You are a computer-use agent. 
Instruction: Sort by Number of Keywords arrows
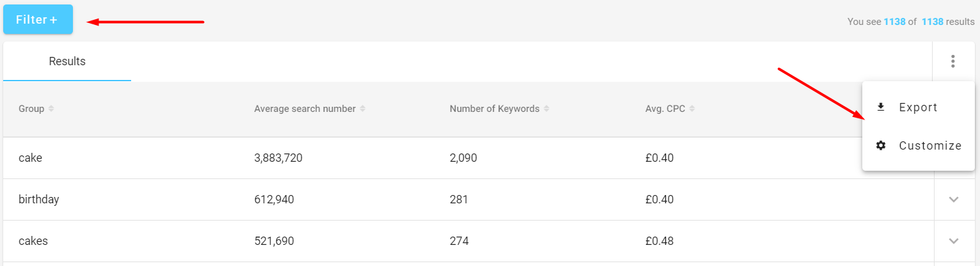(546, 109)
